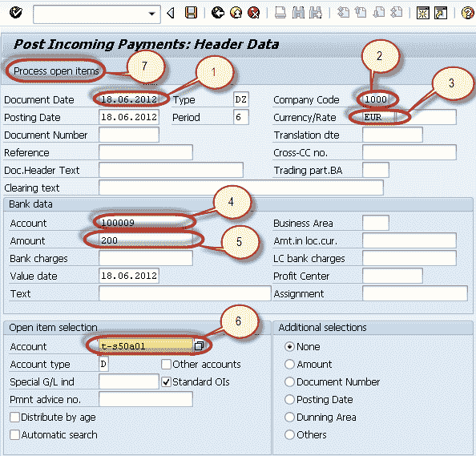This screenshot has width=476, height=456.
Task: Click the Document Number field
Action: pos(129,135)
